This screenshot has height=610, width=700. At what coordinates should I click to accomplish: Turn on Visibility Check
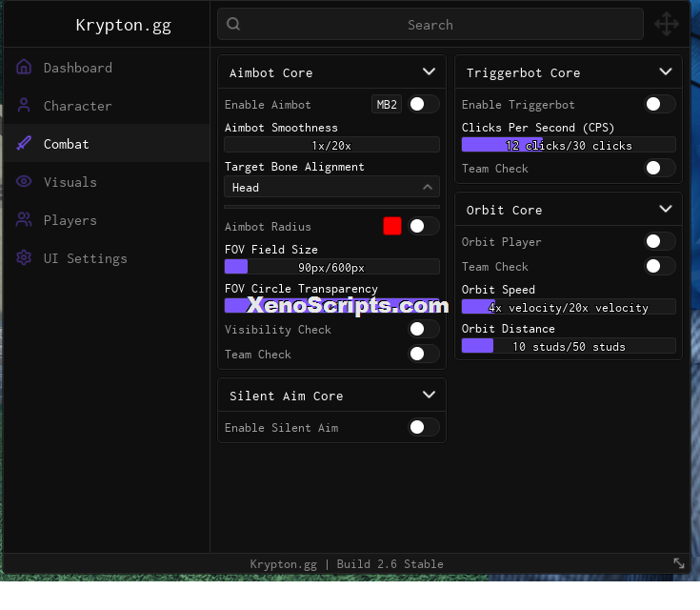424,330
